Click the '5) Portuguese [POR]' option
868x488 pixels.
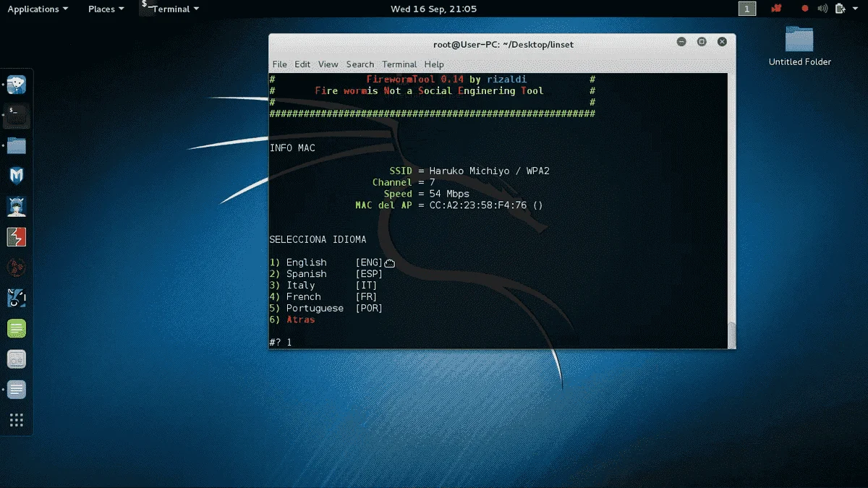pos(326,309)
